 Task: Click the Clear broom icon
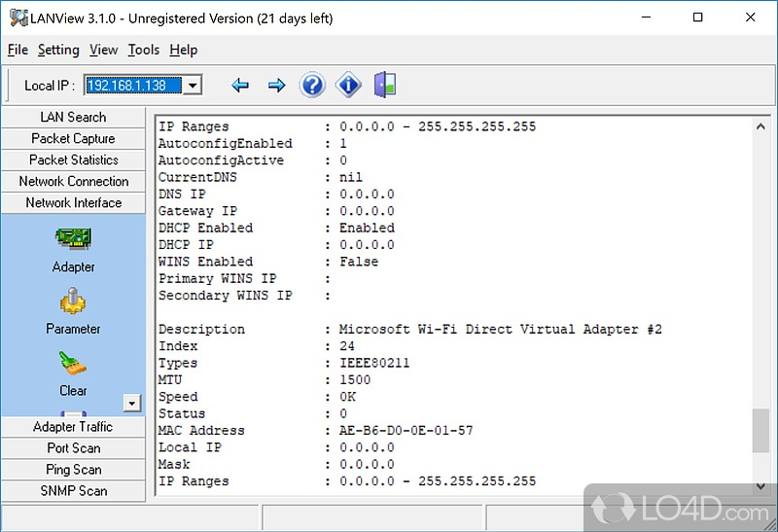[x=73, y=365]
